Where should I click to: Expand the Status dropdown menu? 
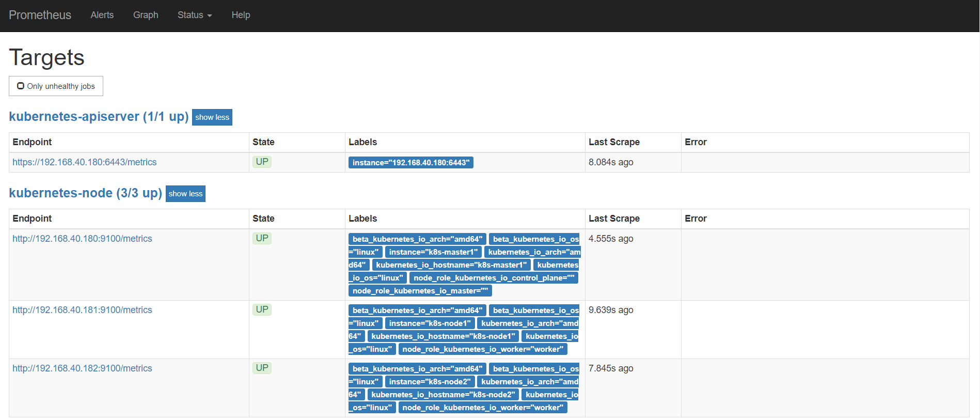pyautogui.click(x=195, y=15)
